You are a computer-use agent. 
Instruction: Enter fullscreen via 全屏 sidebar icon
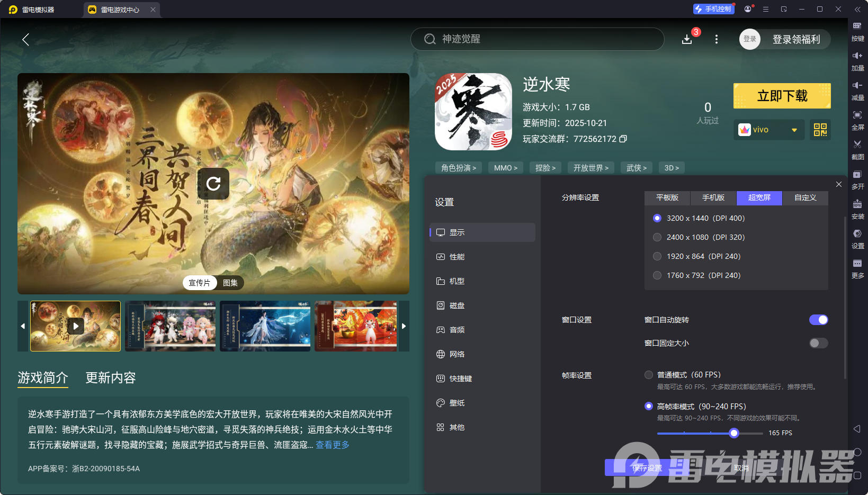pos(857,121)
